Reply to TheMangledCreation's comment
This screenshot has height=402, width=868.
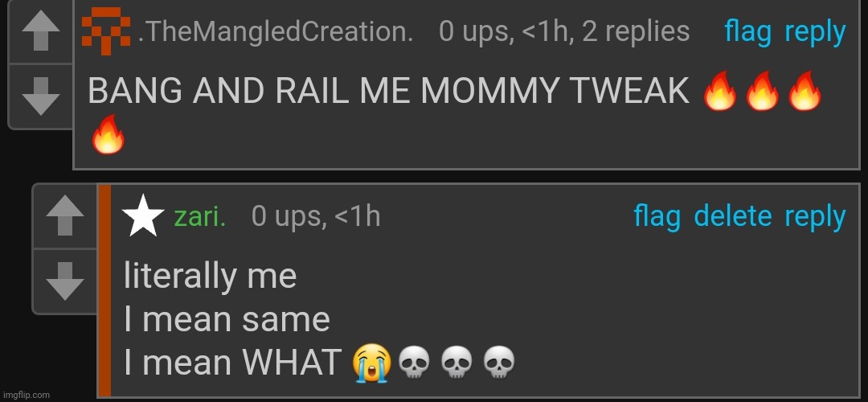(815, 32)
